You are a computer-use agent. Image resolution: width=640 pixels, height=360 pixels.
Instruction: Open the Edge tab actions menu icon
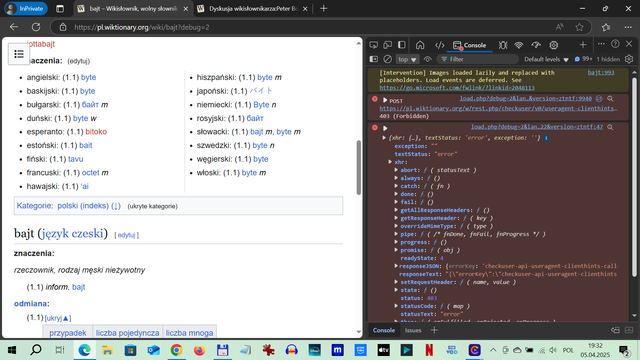[x=60, y=9]
